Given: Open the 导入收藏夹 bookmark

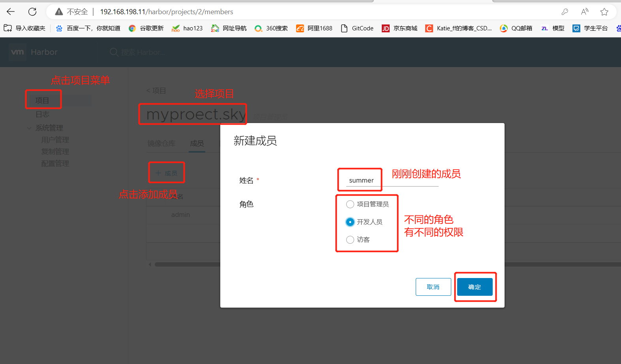Looking at the screenshot, I should coord(24,28).
